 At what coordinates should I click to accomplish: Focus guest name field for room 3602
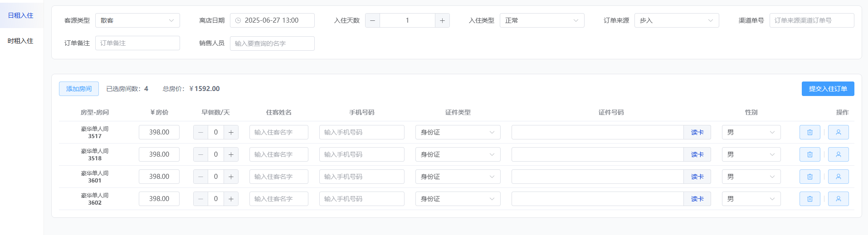tap(279, 199)
